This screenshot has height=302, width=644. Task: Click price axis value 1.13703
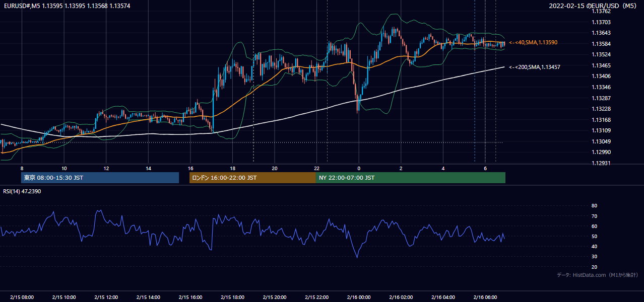click(601, 22)
